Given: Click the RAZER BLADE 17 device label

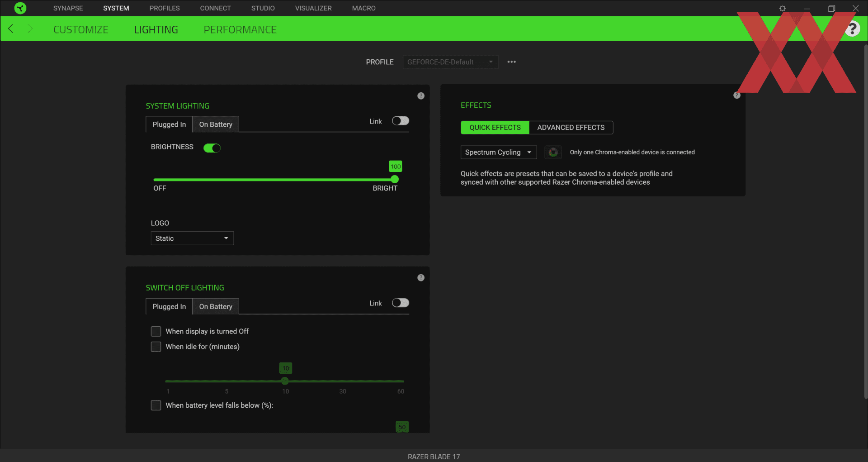Looking at the screenshot, I should [434, 457].
